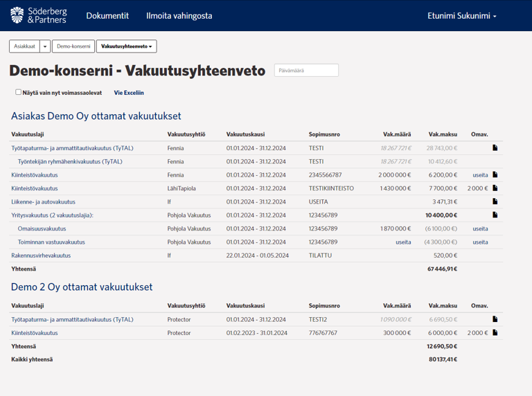Select bold premium 10 400,00 €
532x396 pixels.
click(441, 215)
